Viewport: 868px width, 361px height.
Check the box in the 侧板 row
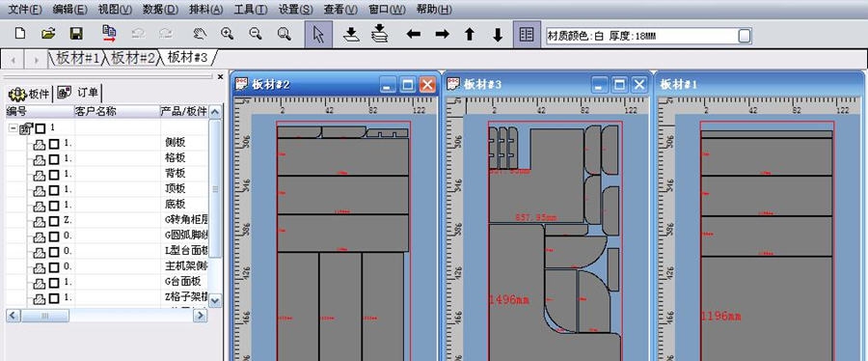pos(54,144)
